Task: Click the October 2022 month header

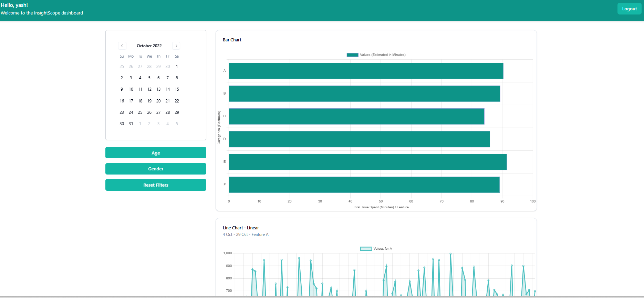Action: tap(149, 46)
